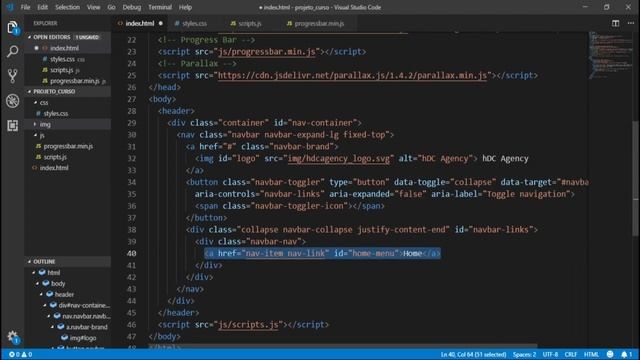Change encoding via UTF-8 status
The width and height of the screenshot is (640, 360).
click(550, 354)
